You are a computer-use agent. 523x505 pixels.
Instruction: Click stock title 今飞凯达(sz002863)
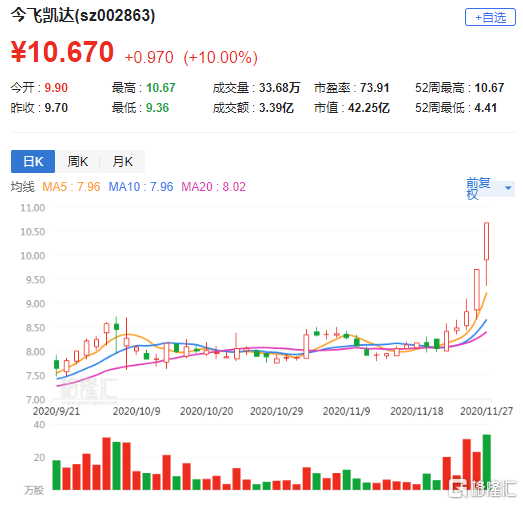coord(83,15)
